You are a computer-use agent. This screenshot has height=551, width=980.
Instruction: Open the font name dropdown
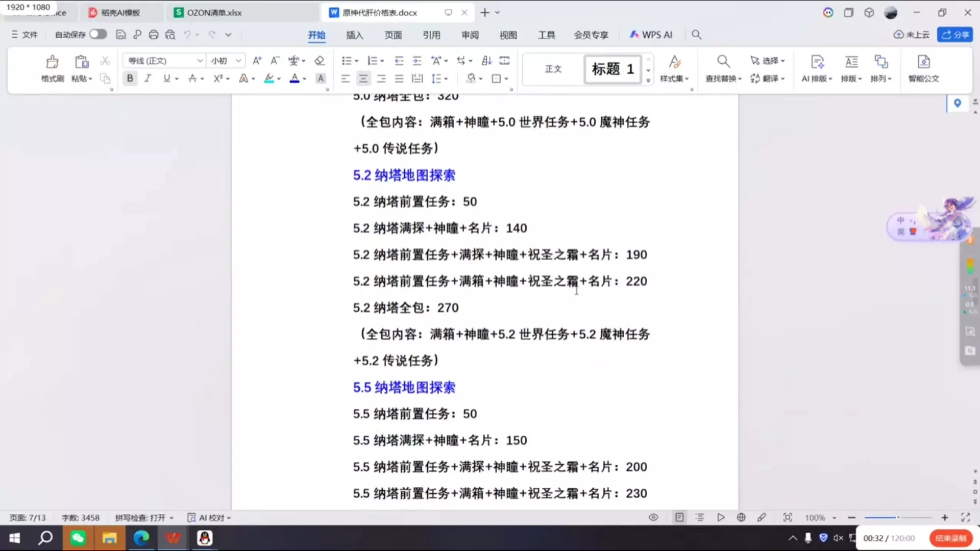[x=200, y=61]
